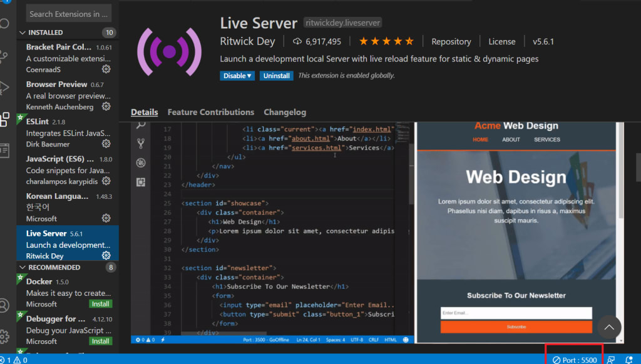Click the details page vertical scrollbar
Screen dimensions: 641x364
[x=638, y=167]
